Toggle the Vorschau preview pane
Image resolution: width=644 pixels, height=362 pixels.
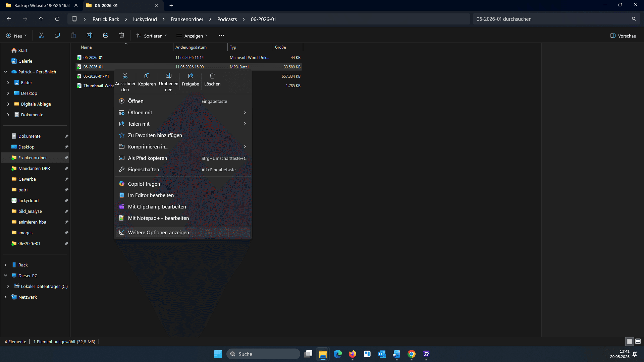pyautogui.click(x=623, y=36)
